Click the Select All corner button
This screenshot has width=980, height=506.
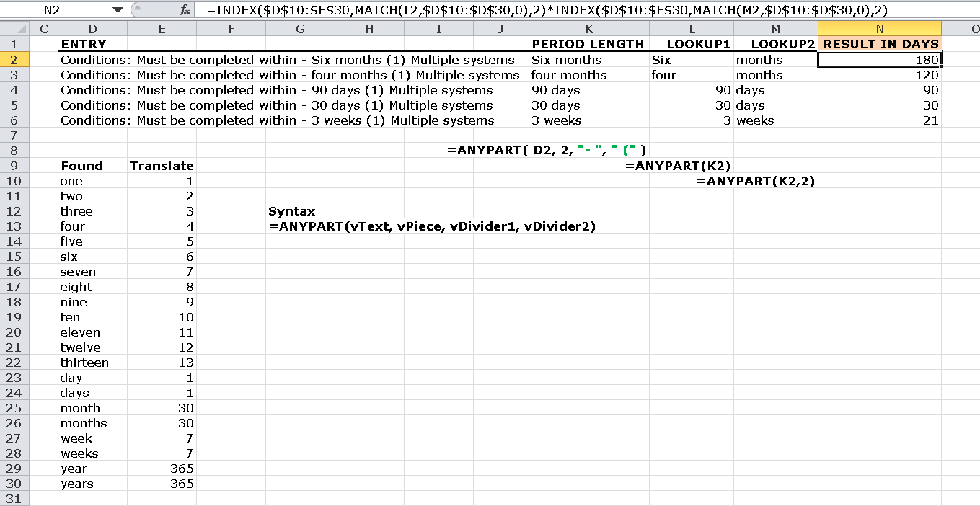tap(14, 29)
